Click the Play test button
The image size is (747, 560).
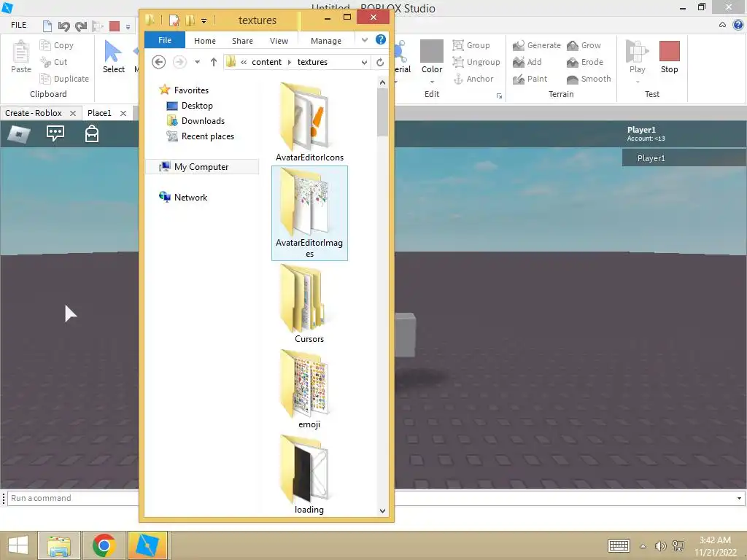637,57
